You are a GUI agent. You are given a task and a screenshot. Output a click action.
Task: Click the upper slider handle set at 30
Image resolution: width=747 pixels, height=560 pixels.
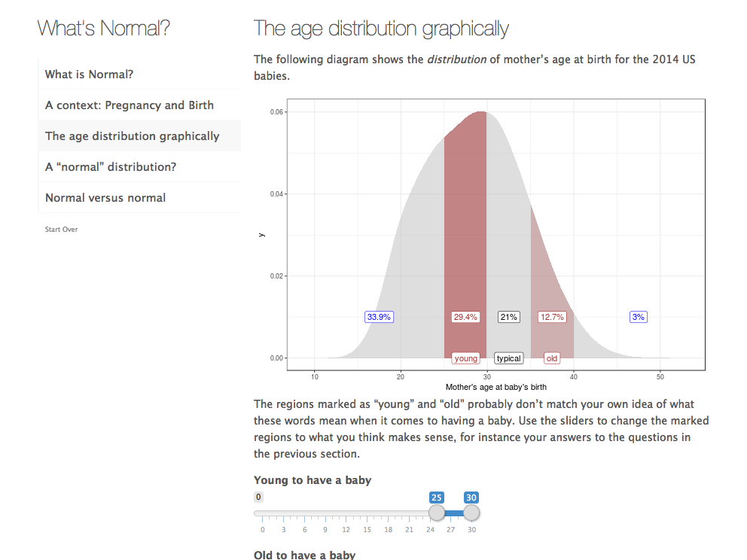pos(471,513)
